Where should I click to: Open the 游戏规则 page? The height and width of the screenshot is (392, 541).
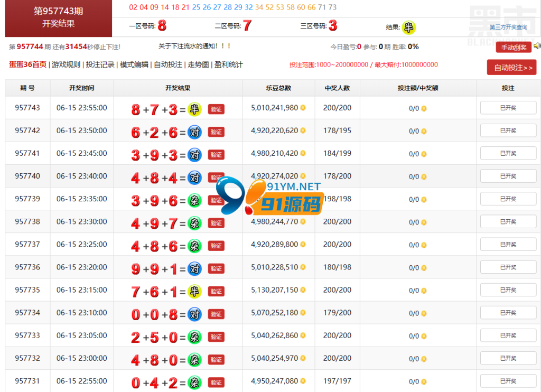pos(66,64)
